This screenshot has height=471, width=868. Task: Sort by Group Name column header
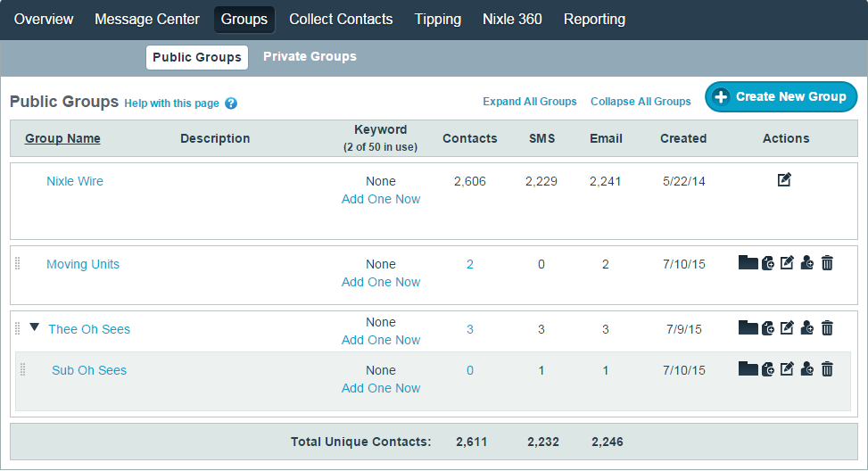point(62,138)
